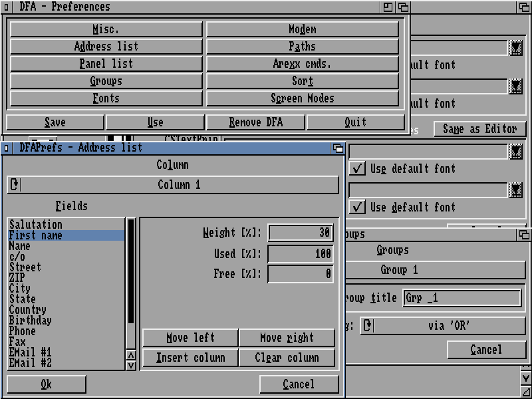Click the Weight [%] input field
The width and height of the screenshot is (532, 399).
[x=301, y=233]
